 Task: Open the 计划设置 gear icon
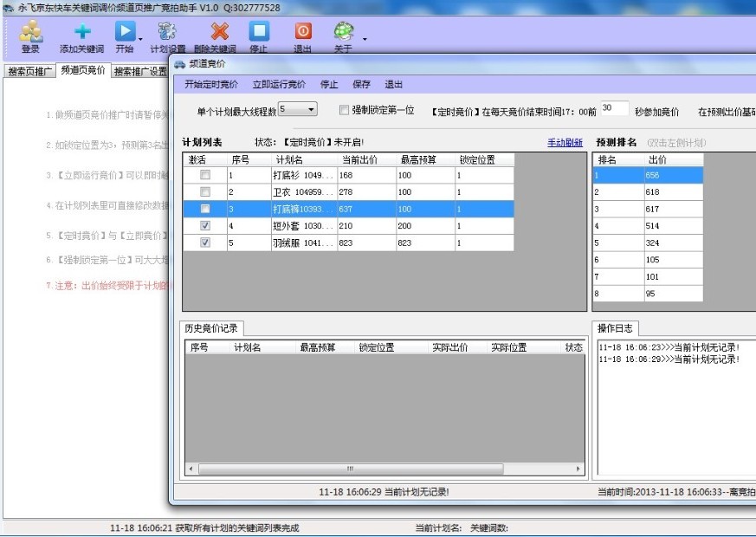(x=167, y=32)
